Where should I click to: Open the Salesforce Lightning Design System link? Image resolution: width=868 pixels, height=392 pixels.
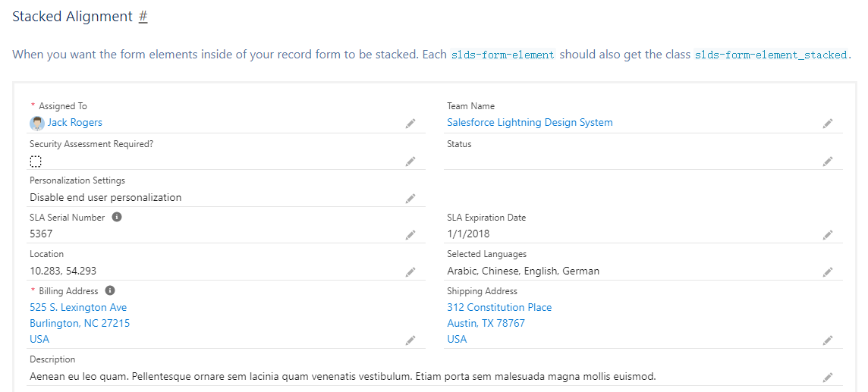[x=530, y=122]
